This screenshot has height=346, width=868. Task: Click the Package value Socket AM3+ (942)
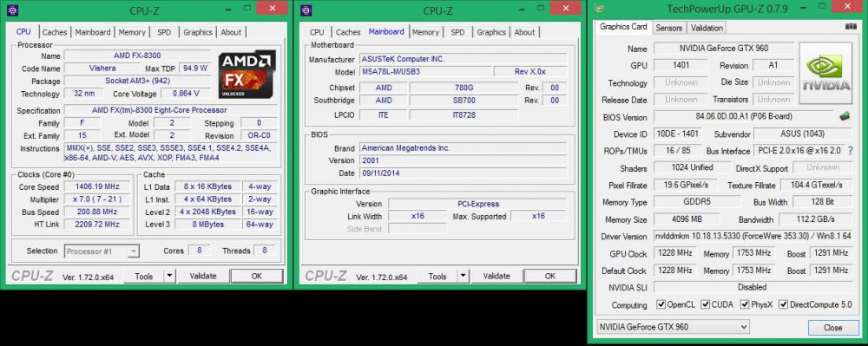(137, 81)
